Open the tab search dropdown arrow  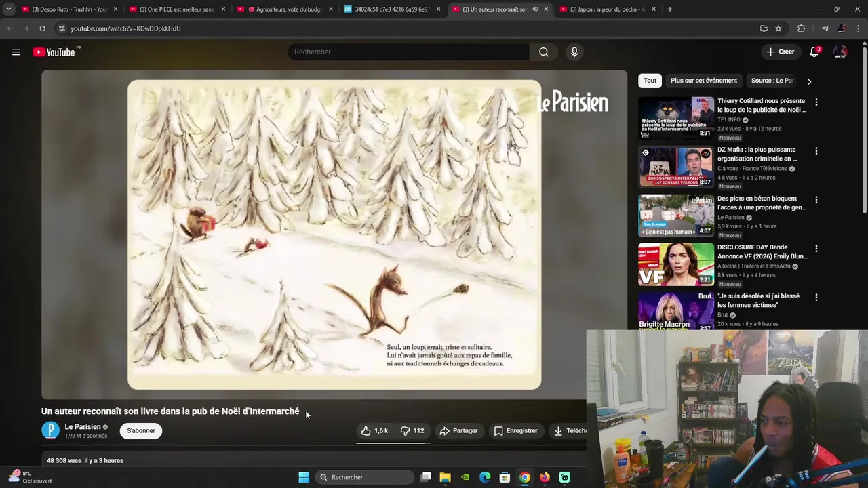[9, 9]
